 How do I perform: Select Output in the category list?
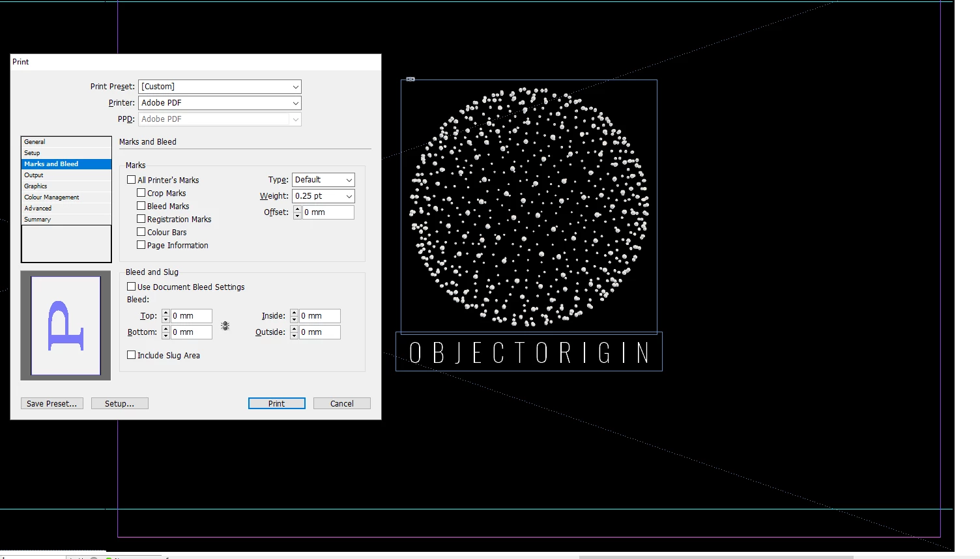[x=66, y=175]
